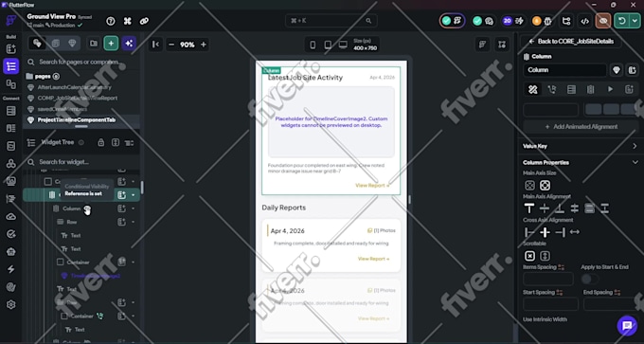Open the help question mark icon
Screen dimensions: 644x344
pyautogui.click(x=111, y=21)
